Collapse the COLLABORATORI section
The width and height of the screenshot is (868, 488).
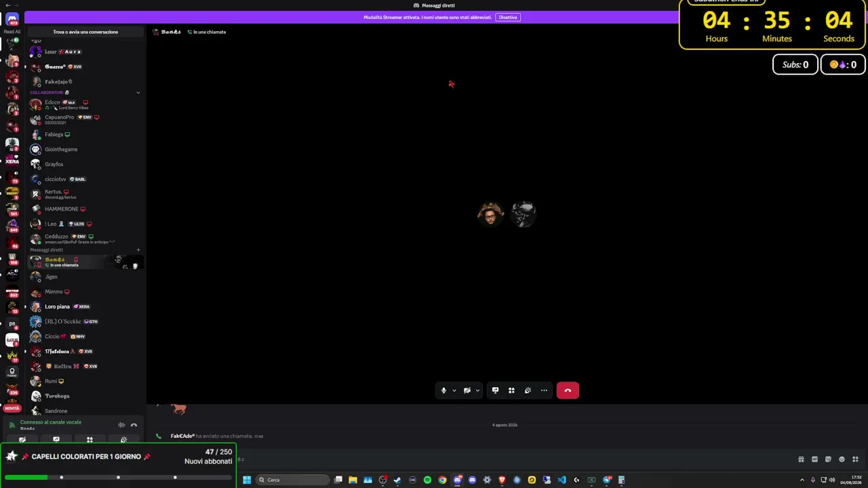coord(138,92)
